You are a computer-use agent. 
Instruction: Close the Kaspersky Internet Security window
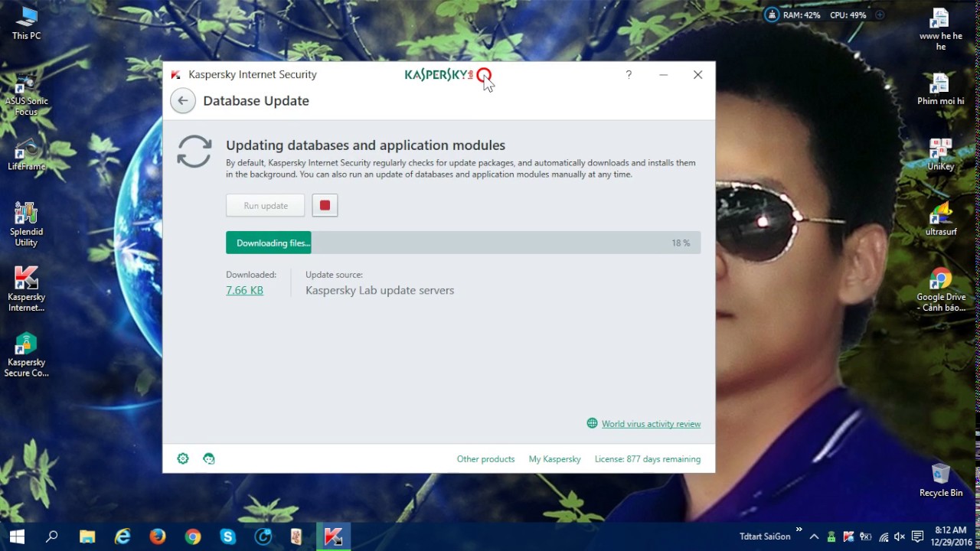pos(697,74)
